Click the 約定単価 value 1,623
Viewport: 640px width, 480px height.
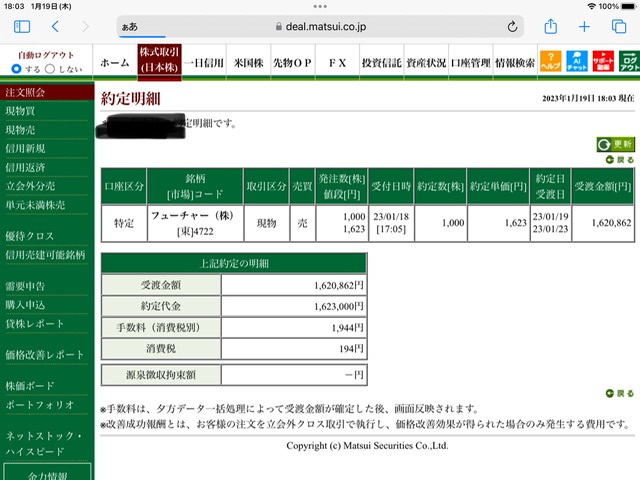516,223
